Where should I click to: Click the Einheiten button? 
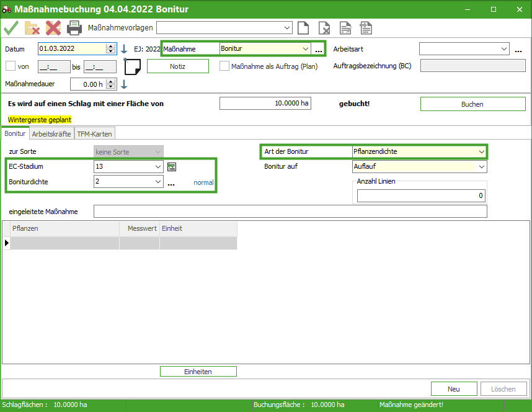[x=198, y=372]
